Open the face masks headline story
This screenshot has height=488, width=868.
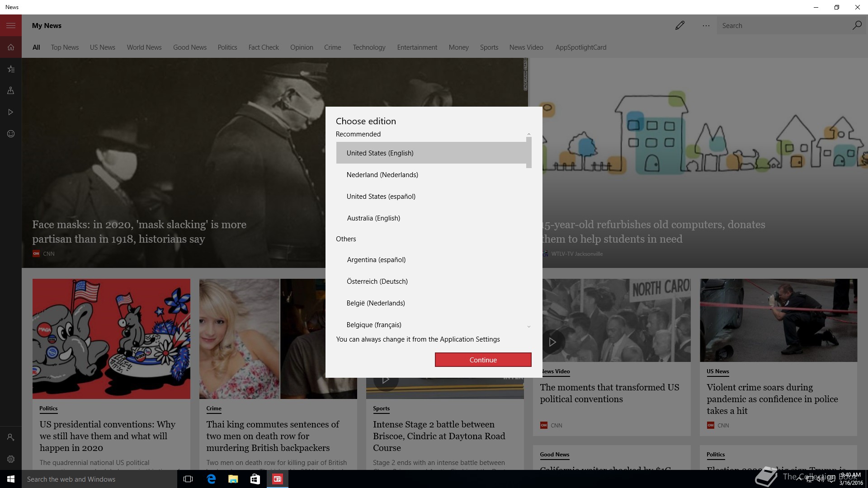pos(139,232)
